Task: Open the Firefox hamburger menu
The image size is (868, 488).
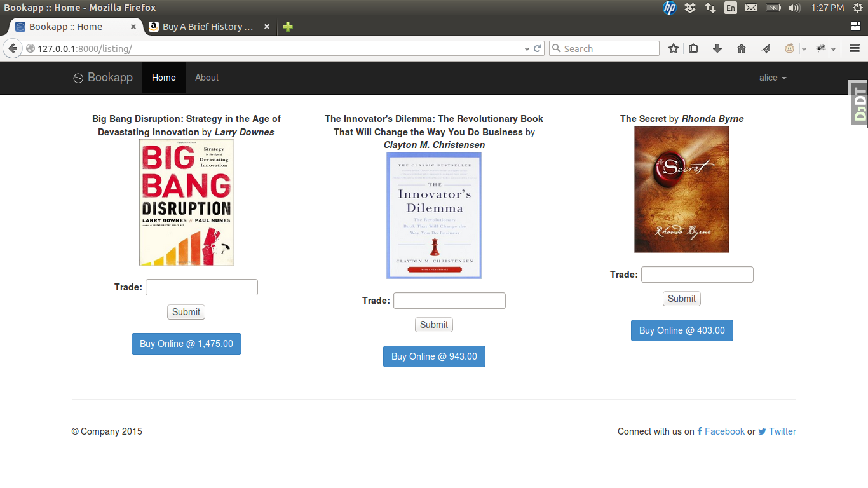Action: click(x=855, y=48)
